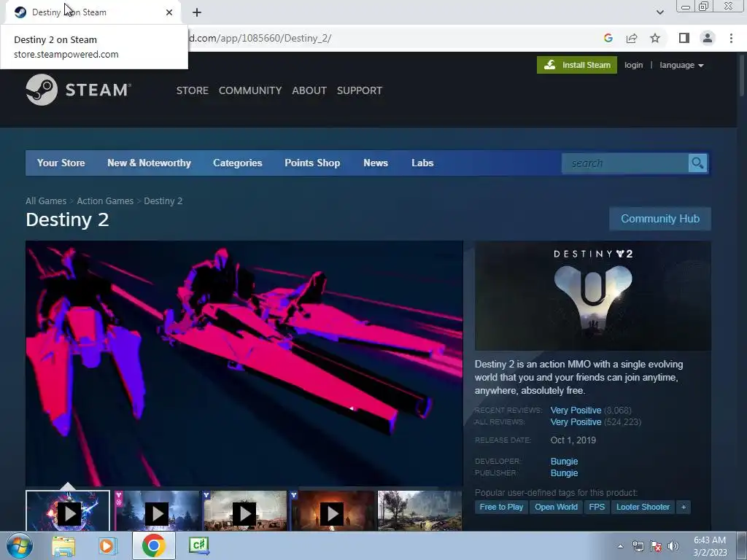Play the first trailer thumbnail

[x=68, y=511]
